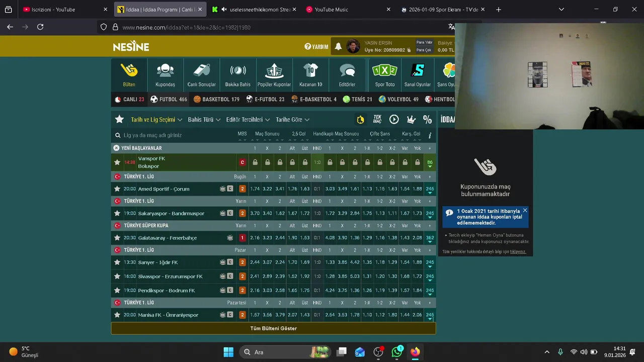Expand Editör Tercihleri dropdown
644x362 pixels.
(248, 120)
